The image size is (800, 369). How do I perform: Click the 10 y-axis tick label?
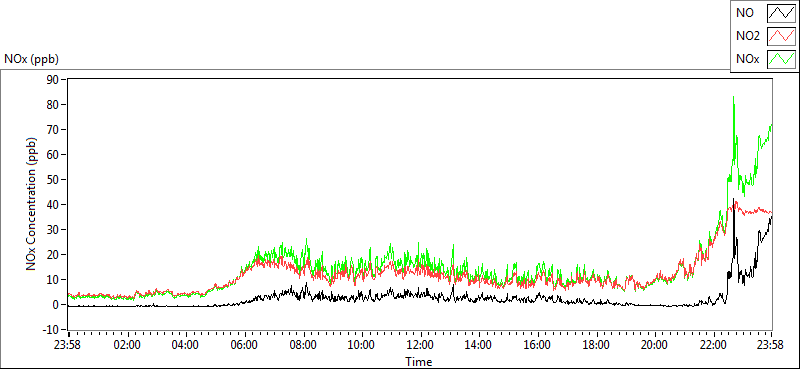click(54, 279)
